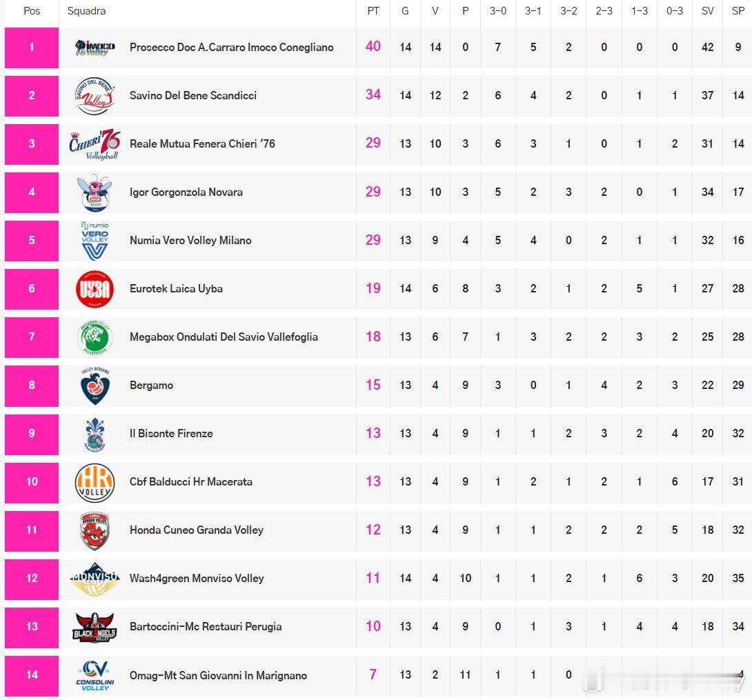Click the Savino Del Bene Volley logo
Image resolution: width=752 pixels, height=700 pixels.
(95, 96)
